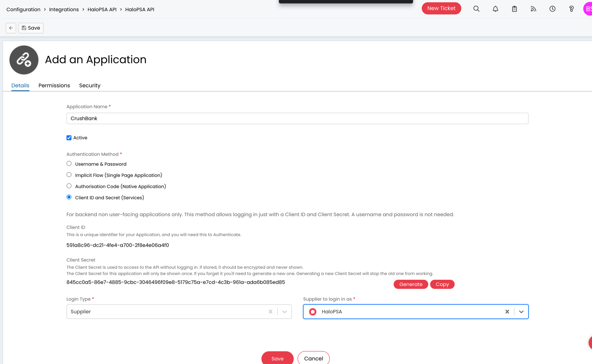The width and height of the screenshot is (592, 364).
Task: Click the BS user avatar
Action: pos(588,9)
